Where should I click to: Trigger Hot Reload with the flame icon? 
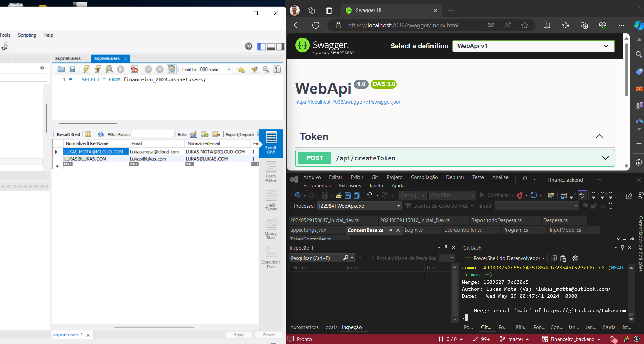click(520, 195)
